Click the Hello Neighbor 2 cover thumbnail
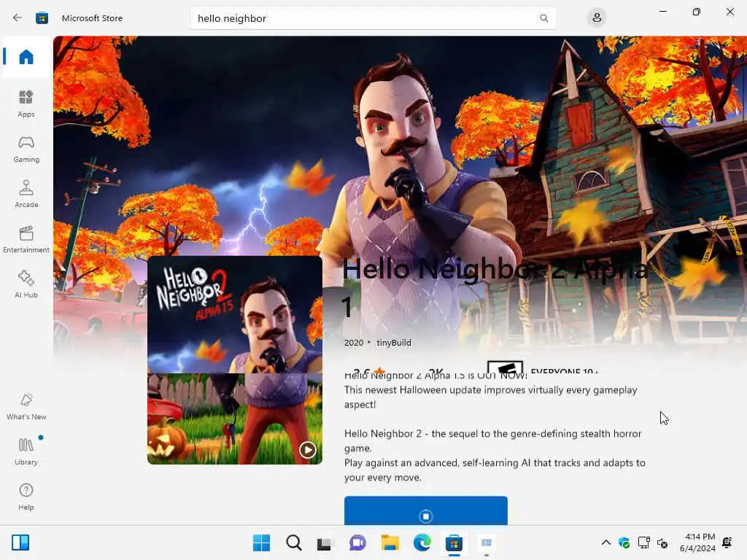 click(x=235, y=360)
